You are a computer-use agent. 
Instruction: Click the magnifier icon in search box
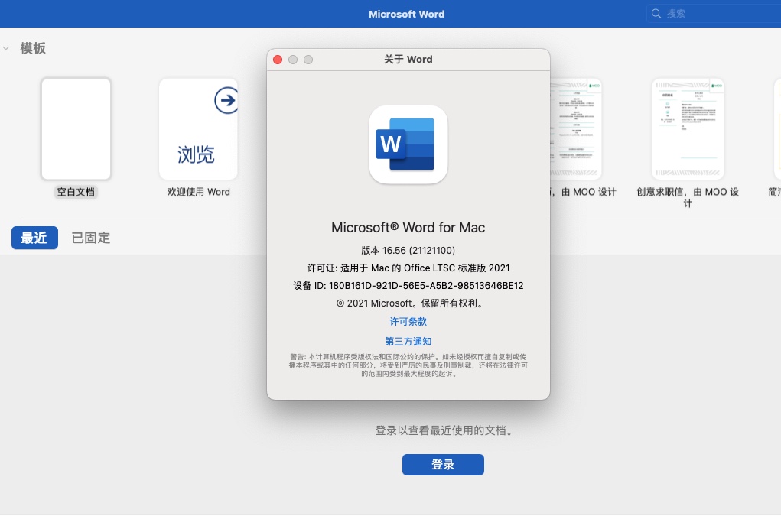tap(656, 14)
